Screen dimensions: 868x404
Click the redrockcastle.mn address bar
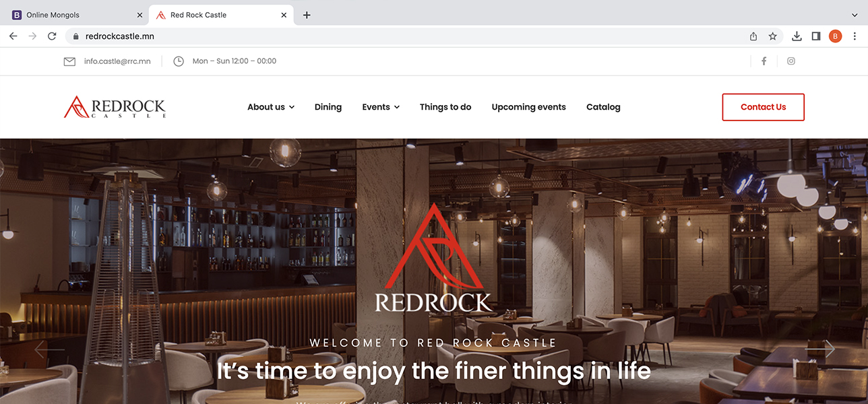click(x=404, y=36)
